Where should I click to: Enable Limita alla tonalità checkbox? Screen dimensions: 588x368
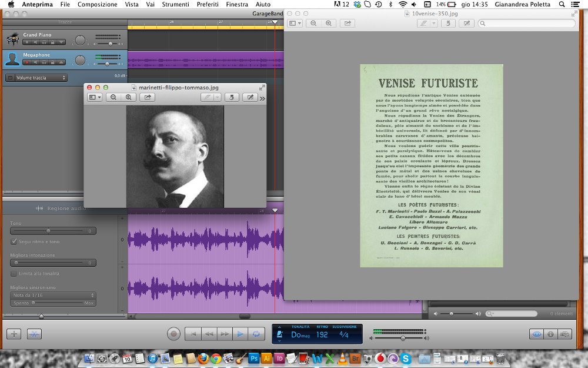pyautogui.click(x=14, y=273)
